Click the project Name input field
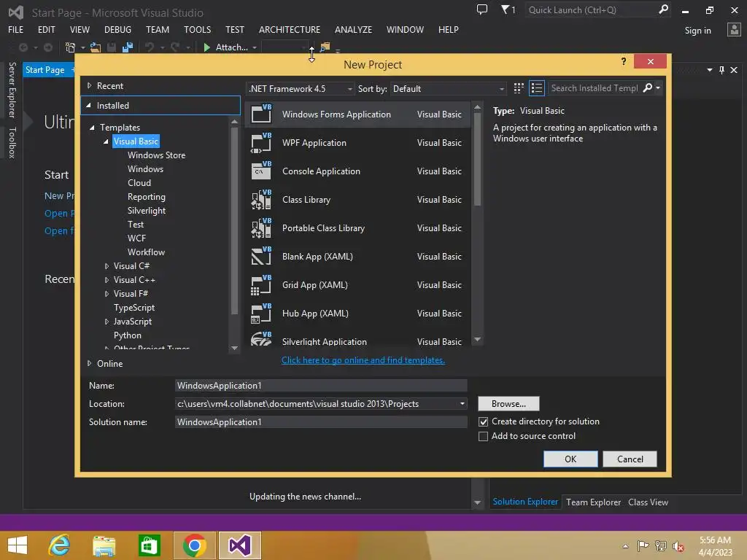 pyautogui.click(x=321, y=386)
